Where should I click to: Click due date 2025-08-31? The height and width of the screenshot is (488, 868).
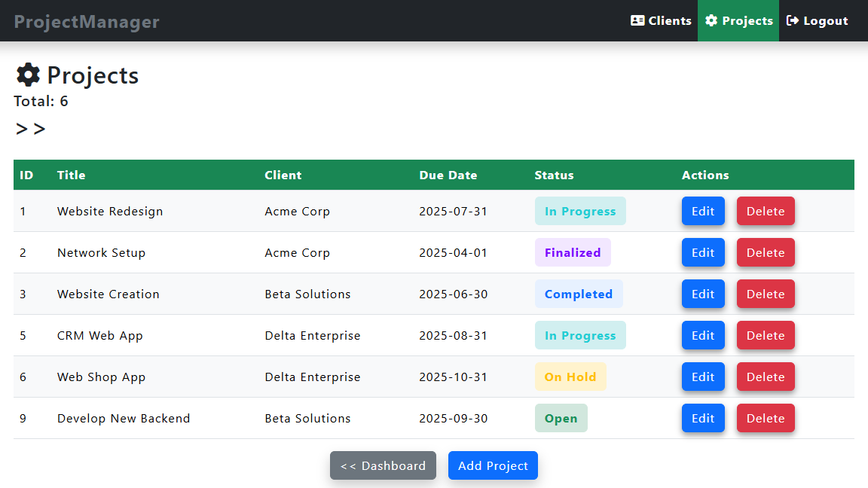pyautogui.click(x=454, y=335)
